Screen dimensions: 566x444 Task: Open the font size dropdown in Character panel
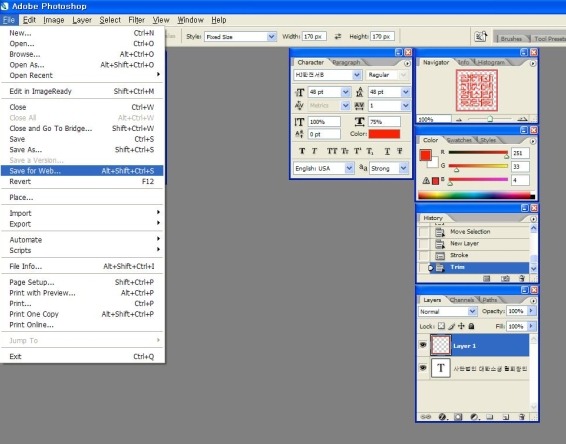coord(345,92)
